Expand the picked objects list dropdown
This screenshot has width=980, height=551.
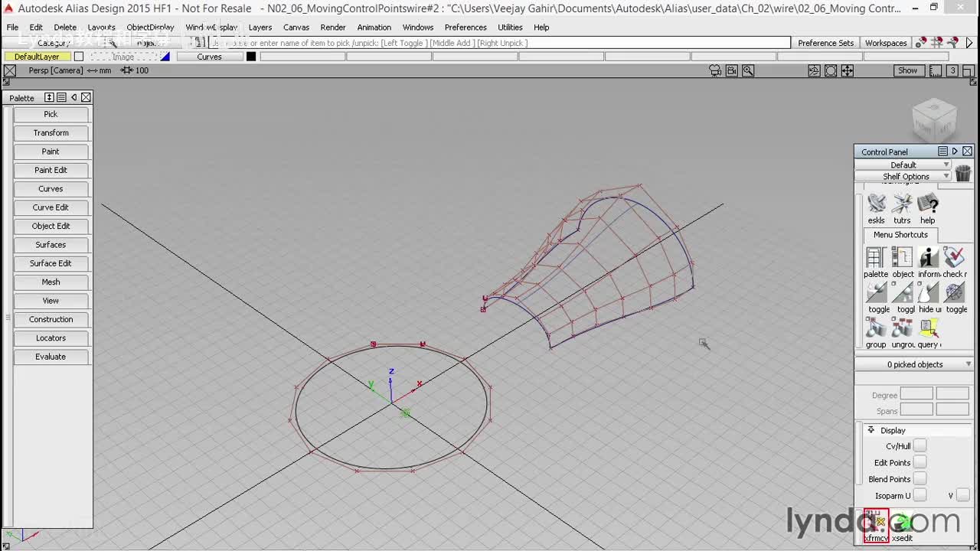[x=914, y=364]
